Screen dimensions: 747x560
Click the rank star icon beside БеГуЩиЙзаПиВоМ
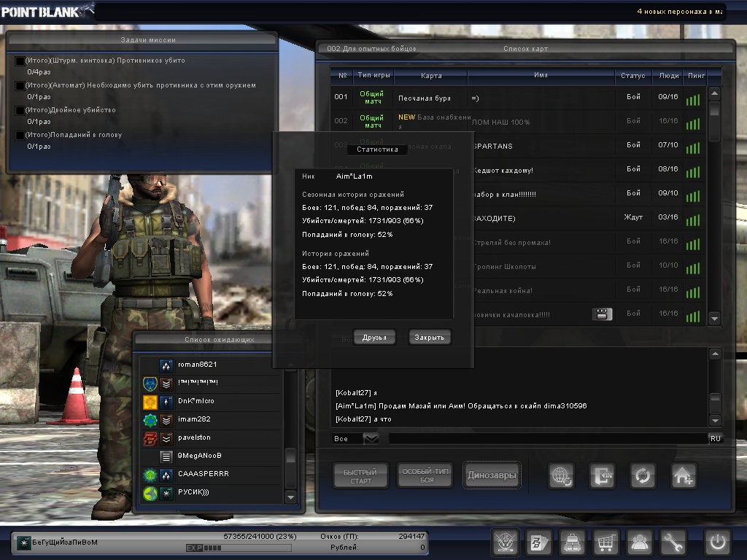(23, 542)
